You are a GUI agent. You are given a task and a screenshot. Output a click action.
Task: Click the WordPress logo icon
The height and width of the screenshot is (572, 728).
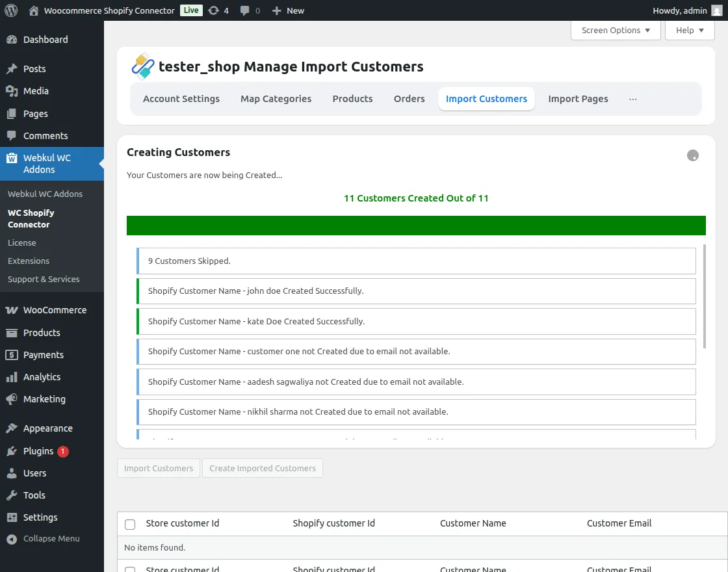pyautogui.click(x=11, y=10)
